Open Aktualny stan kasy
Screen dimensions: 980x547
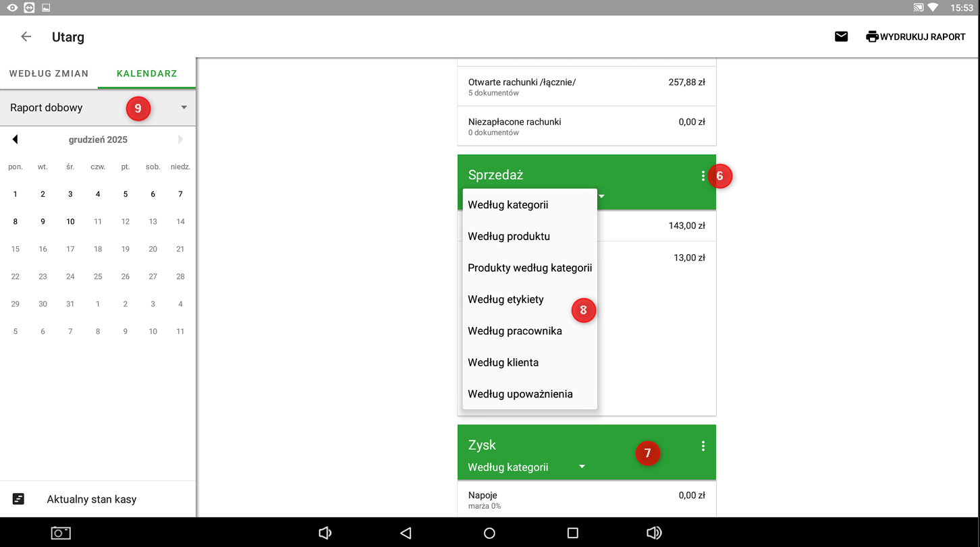pyautogui.click(x=91, y=500)
